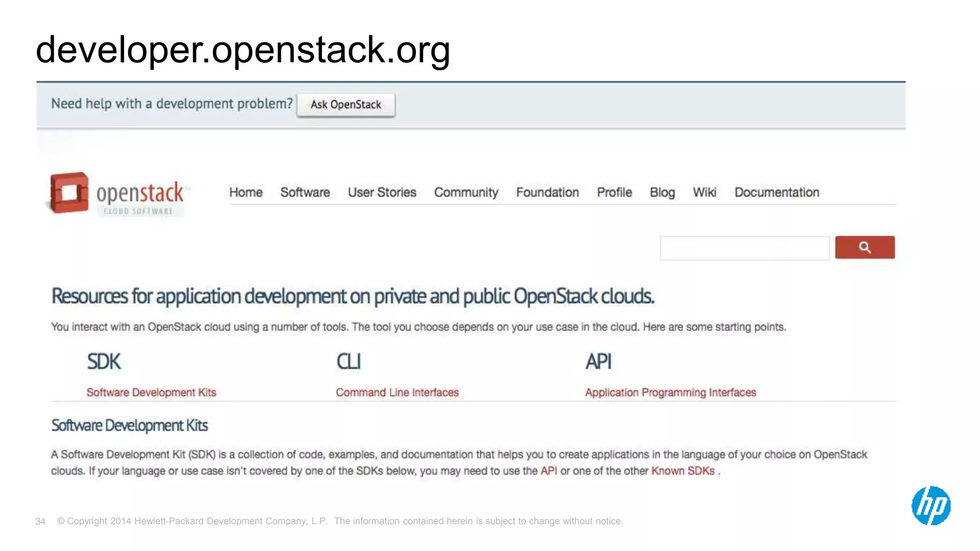
Task: Select the Community nav item
Action: point(466,192)
